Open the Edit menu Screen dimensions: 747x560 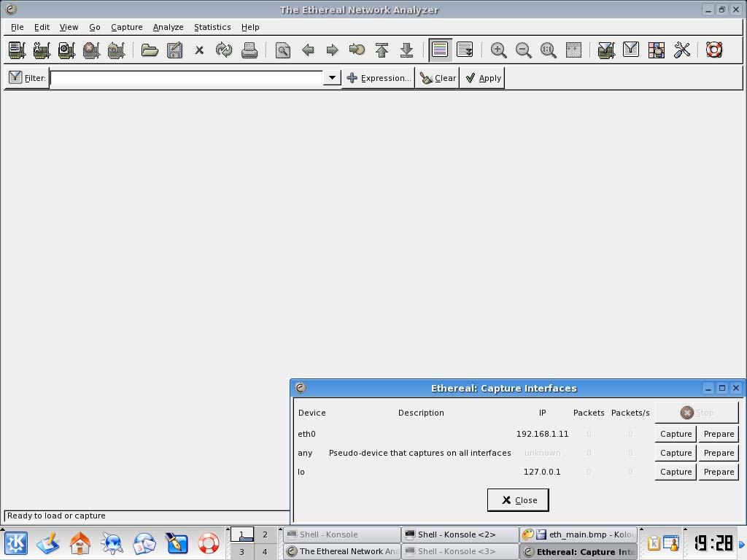click(x=42, y=27)
